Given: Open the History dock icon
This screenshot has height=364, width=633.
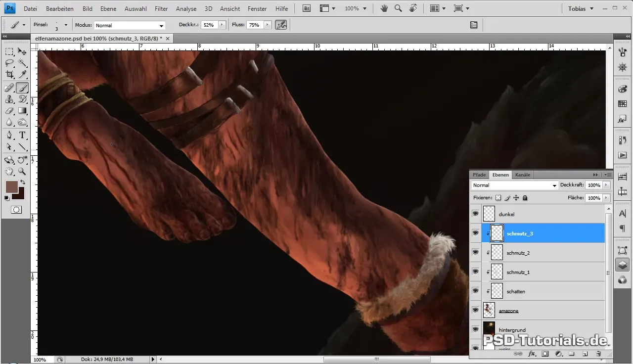Looking at the screenshot, I should tap(622, 140).
